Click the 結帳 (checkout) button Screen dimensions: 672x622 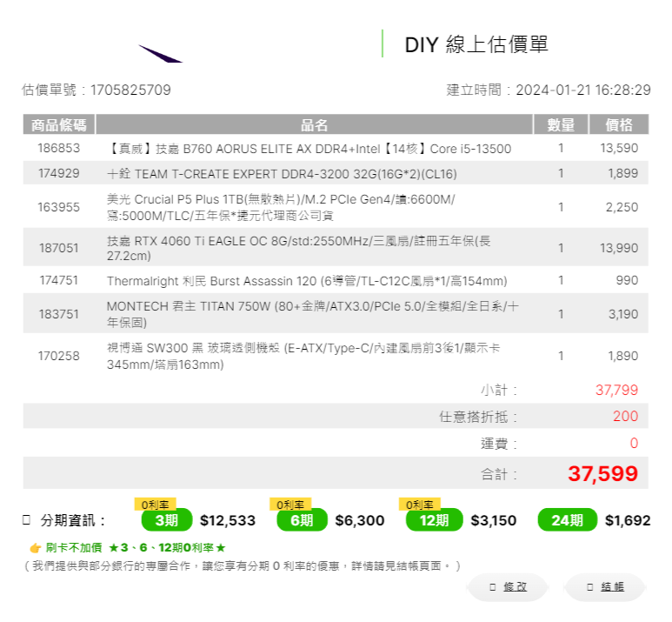point(605,587)
